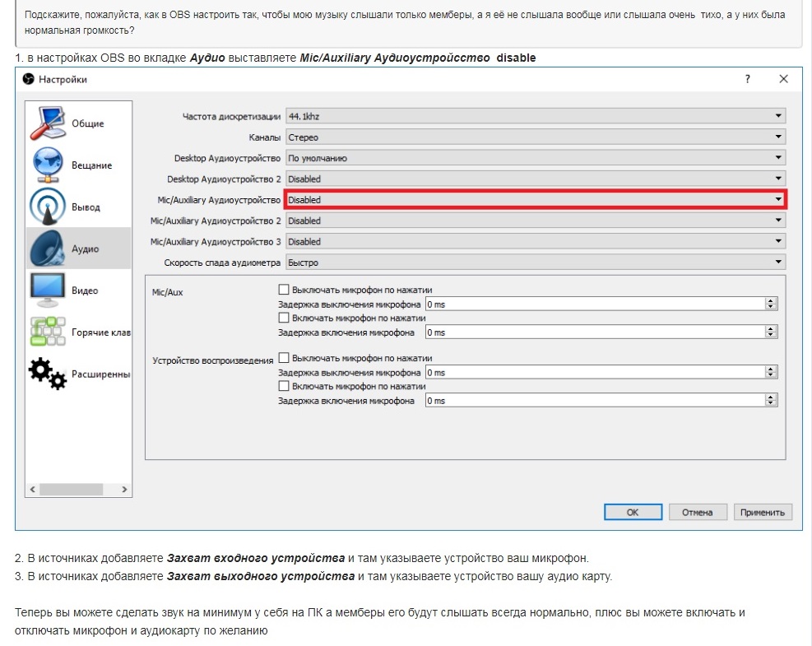The width and height of the screenshot is (812, 646).
Task: Expand Desktop Аудиоустройство 2 dropdown
Action: pos(536,179)
